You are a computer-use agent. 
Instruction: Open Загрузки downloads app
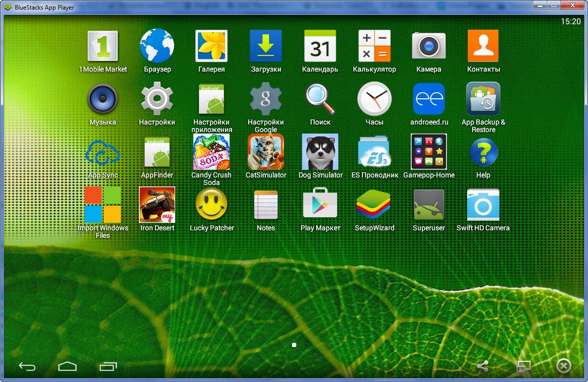click(x=266, y=46)
